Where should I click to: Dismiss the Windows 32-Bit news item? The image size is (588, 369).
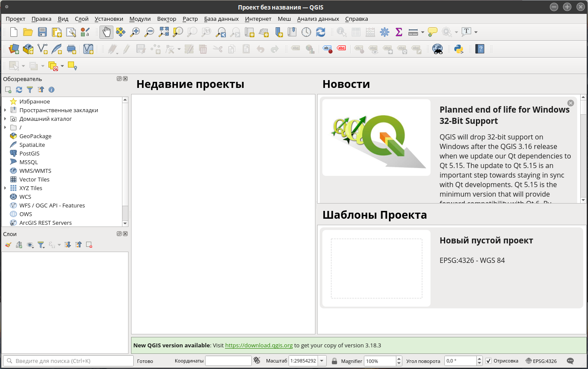coord(570,103)
